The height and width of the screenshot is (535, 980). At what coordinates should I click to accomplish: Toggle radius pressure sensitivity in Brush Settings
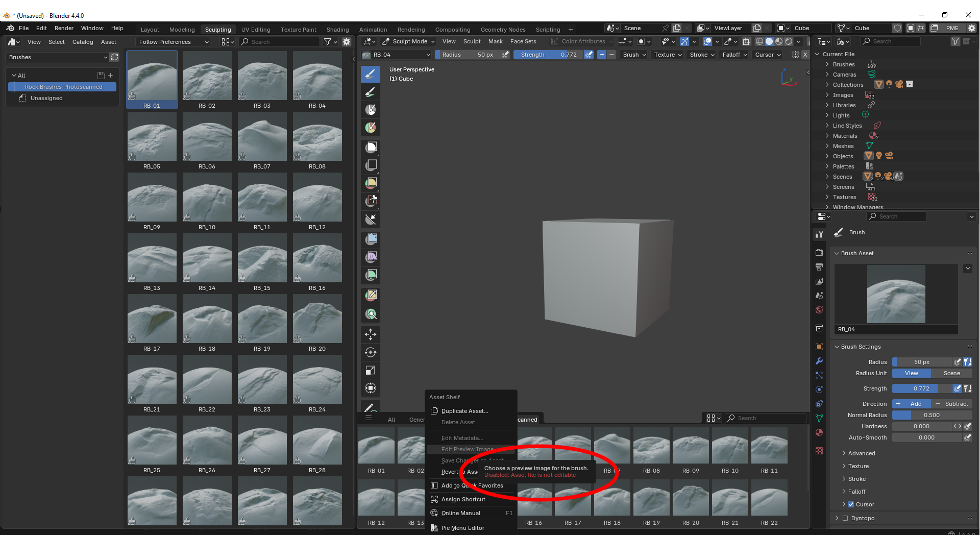[958, 362]
